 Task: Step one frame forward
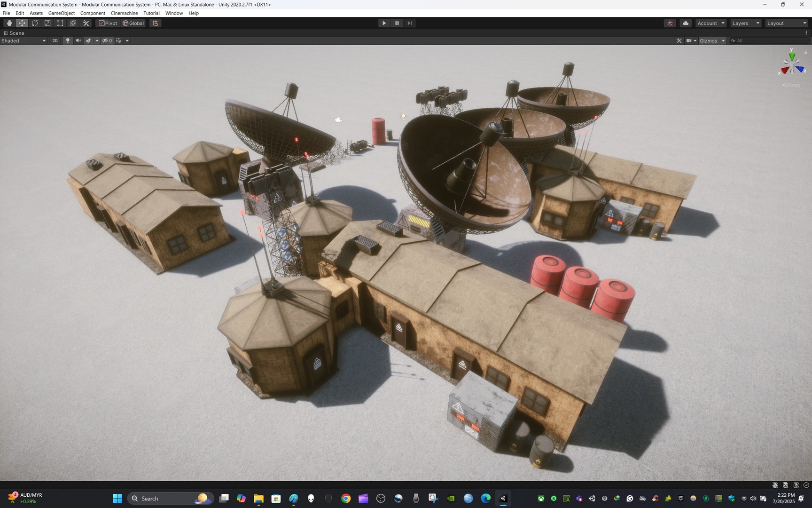point(409,23)
